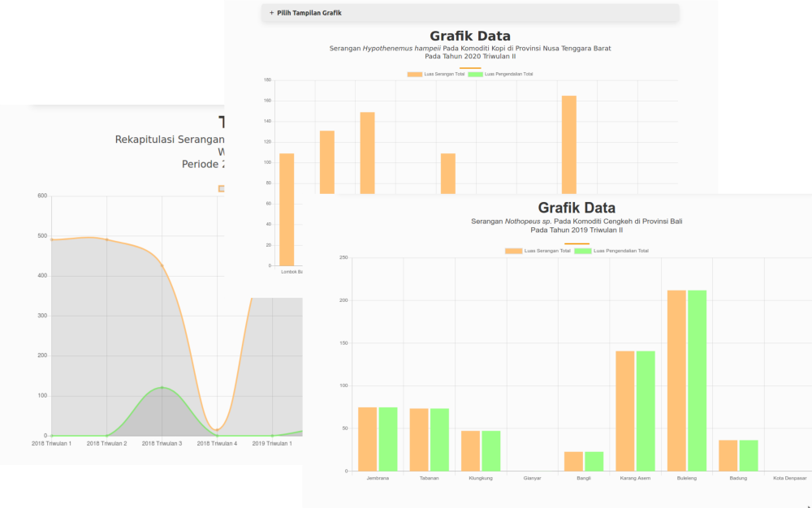The width and height of the screenshot is (812, 508).
Task: Click the orange legend swatch of the line chart
Action: pyautogui.click(x=221, y=188)
